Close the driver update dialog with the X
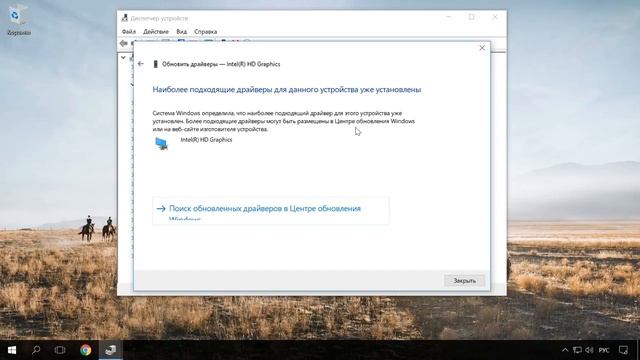Image resolution: width=640 pixels, height=360 pixels. pos(482,48)
